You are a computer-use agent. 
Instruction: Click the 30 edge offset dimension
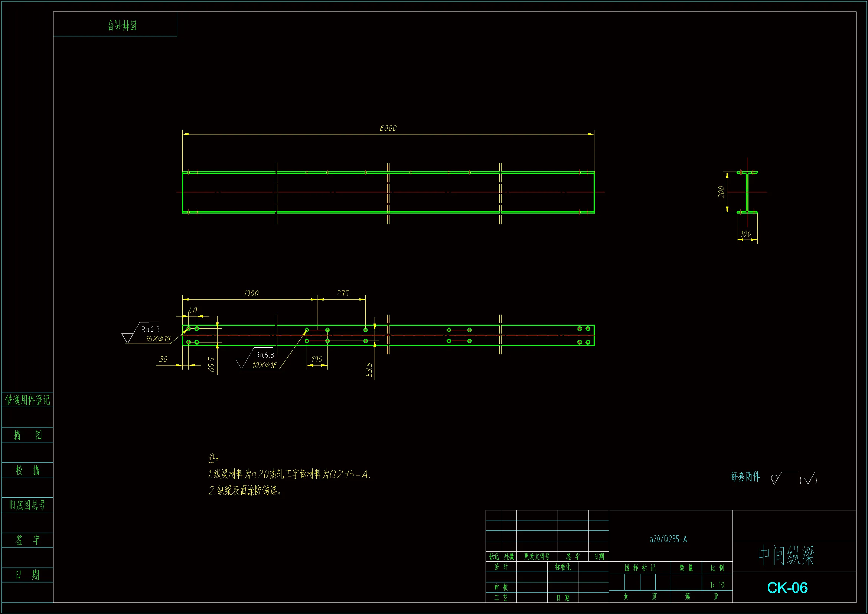pyautogui.click(x=163, y=359)
